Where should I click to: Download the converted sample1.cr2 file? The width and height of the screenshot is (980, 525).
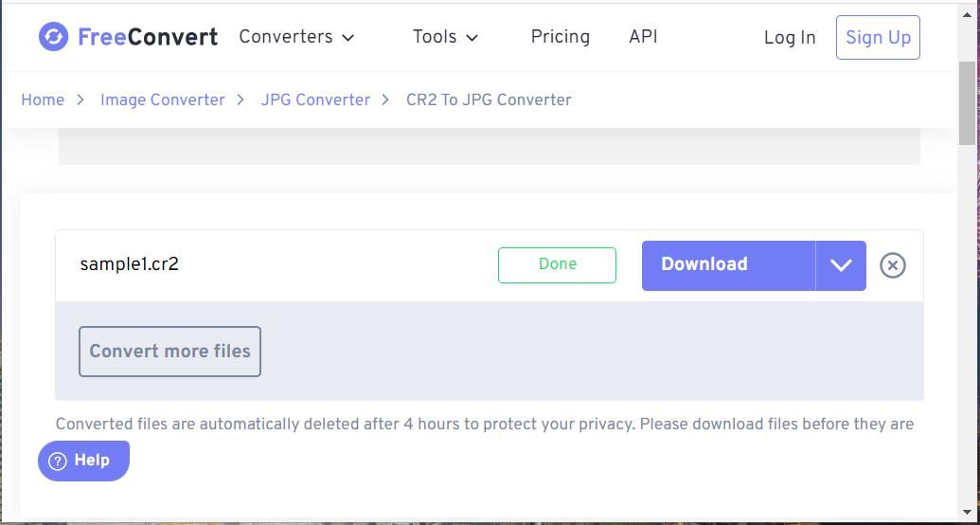tap(728, 265)
